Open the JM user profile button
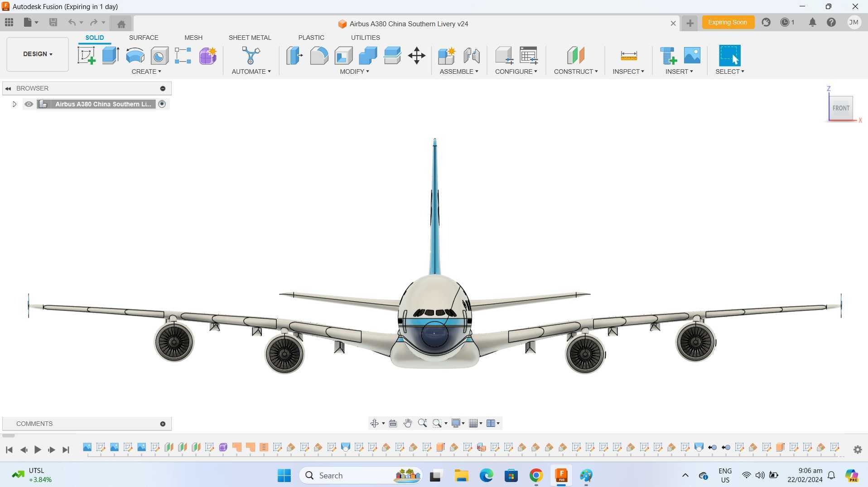This screenshot has width=868, height=487. (x=854, y=22)
